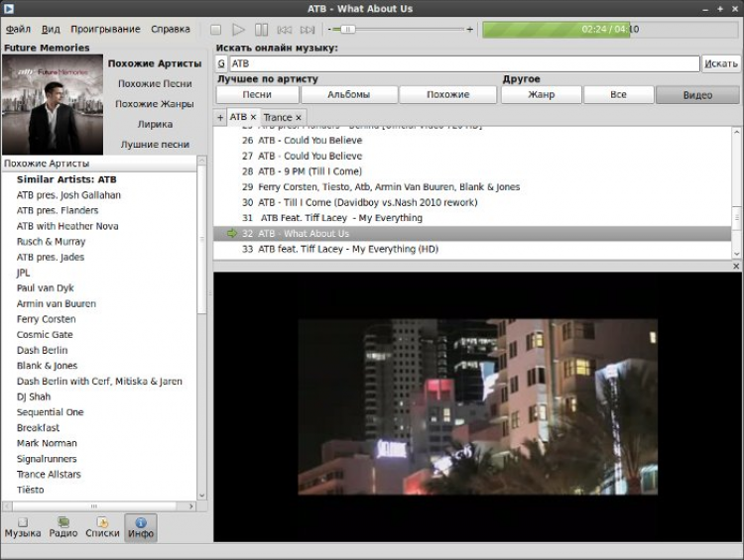The image size is (744, 560).
Task: Click the Play button in toolbar
Action: [x=238, y=30]
